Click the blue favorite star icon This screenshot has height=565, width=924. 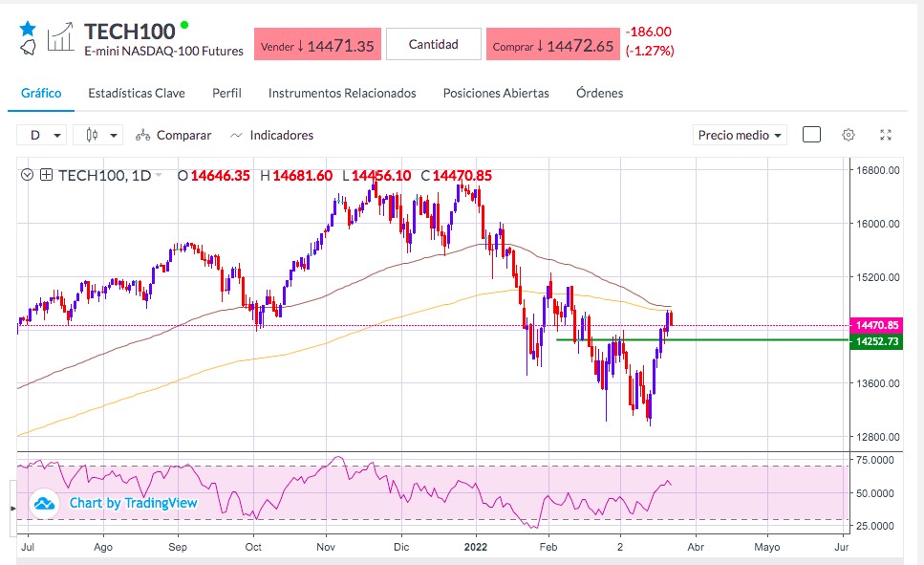pyautogui.click(x=28, y=29)
